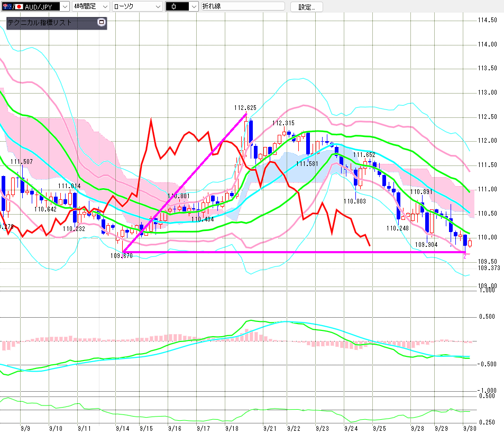Click the 111.014 price label
This screenshot has height=434, width=504.
[69, 186]
